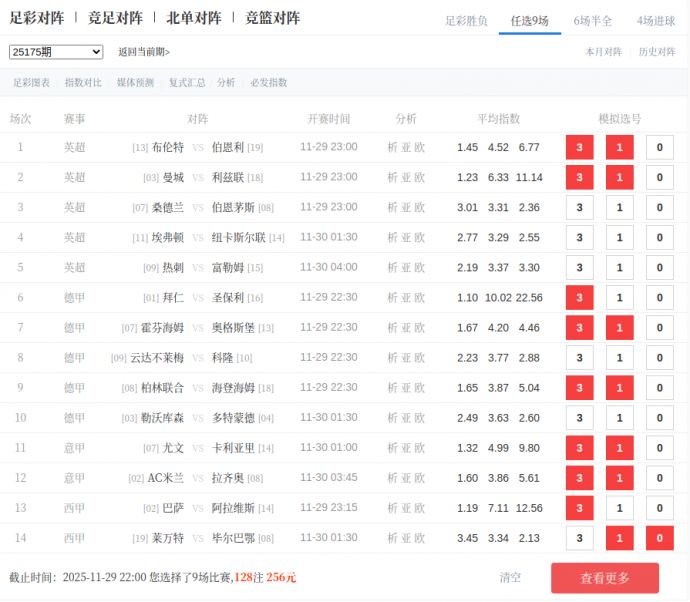Screen dimensions: 690x602
Task: Select pick 0 for 巴萨 vs 阿拉维斯
Action: click(659, 508)
